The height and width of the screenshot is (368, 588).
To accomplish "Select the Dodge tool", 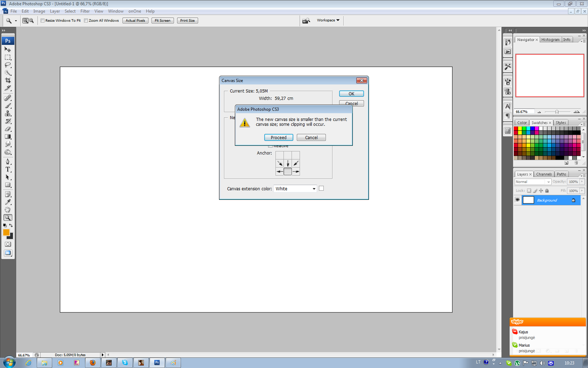I will point(8,152).
